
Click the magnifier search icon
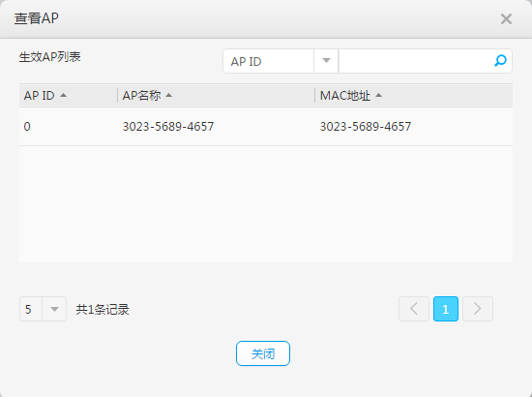coord(500,61)
